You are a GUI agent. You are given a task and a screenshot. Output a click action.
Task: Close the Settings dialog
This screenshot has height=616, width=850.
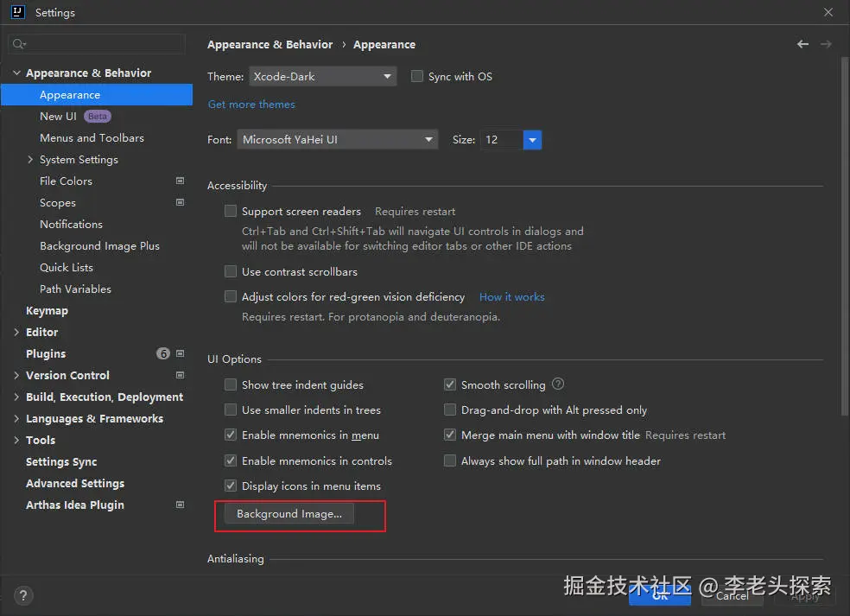828,12
